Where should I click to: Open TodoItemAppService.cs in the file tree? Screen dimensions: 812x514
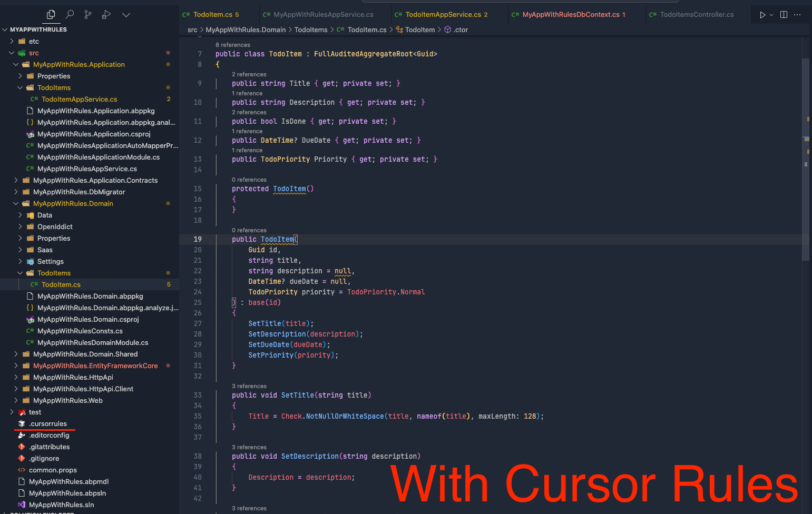tap(79, 99)
